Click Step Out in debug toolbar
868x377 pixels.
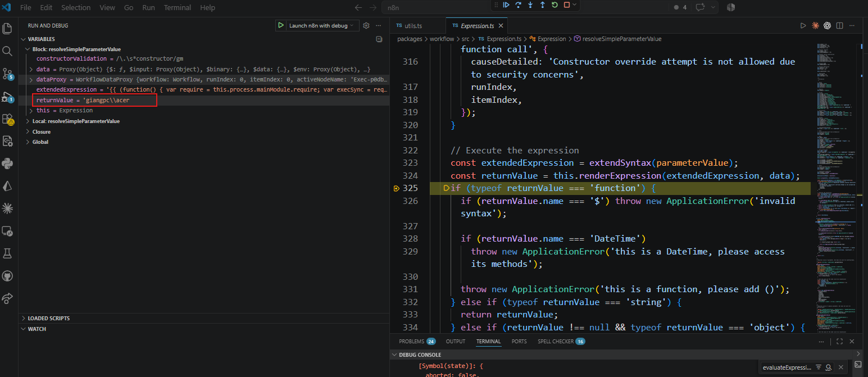(543, 5)
